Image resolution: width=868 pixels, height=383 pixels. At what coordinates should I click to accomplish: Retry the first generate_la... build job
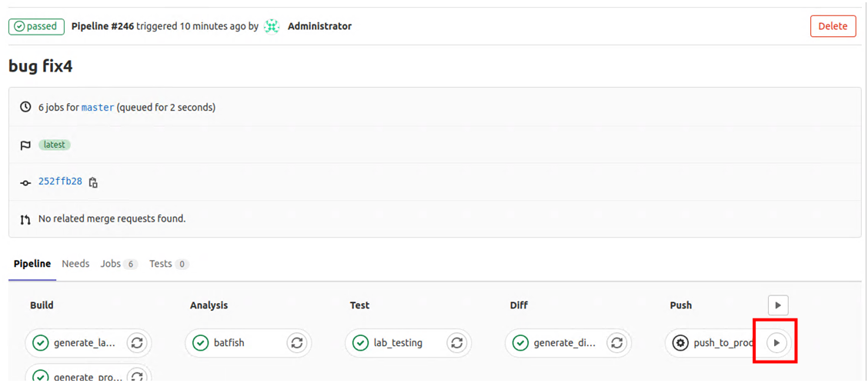tap(137, 343)
